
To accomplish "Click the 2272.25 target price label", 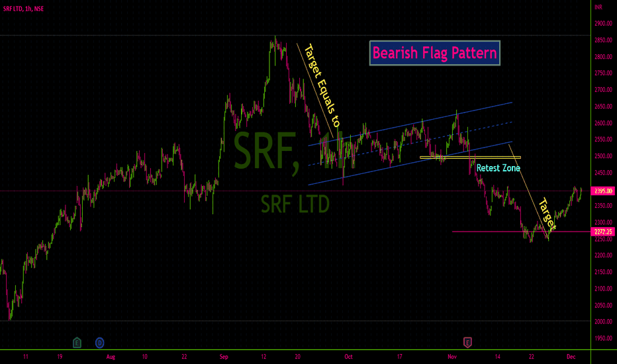I will point(603,232).
